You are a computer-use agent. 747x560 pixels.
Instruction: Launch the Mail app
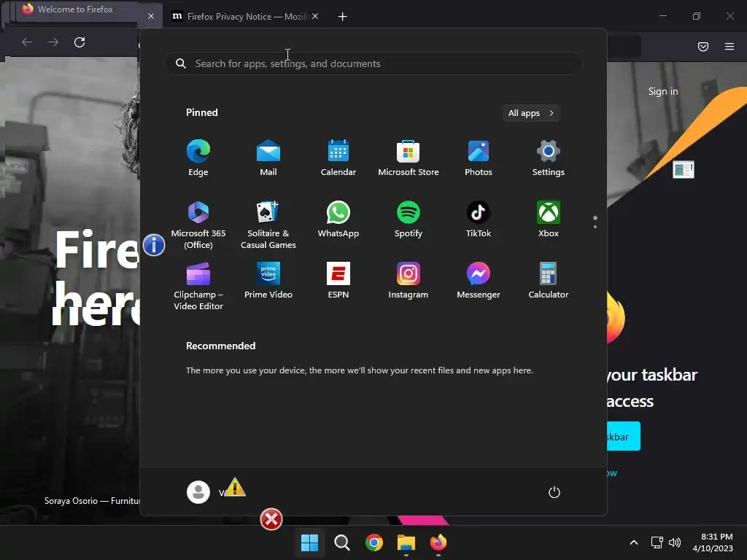pos(268,157)
